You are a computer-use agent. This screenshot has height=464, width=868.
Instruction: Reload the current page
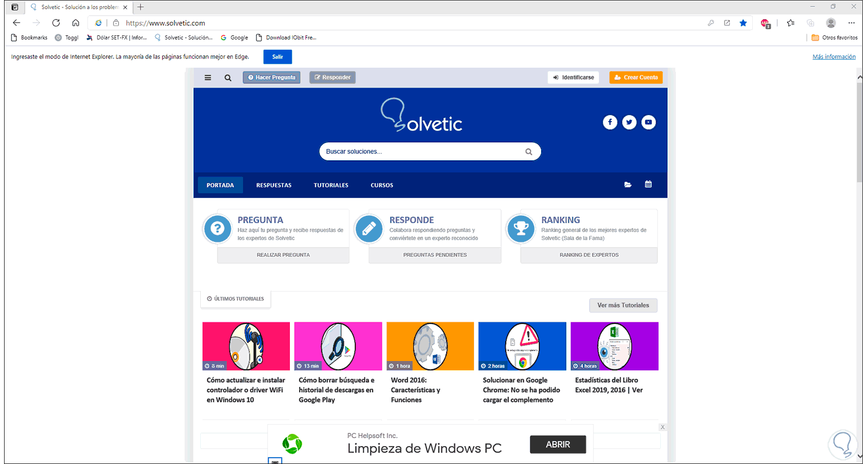pyautogui.click(x=56, y=23)
